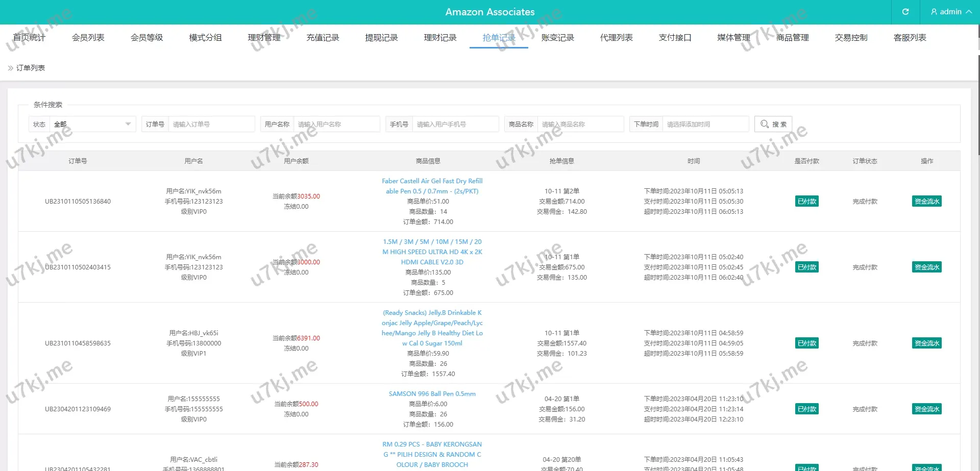Click the vertical page scrollbar
Screen dimensions: 980x471
pyautogui.click(x=978, y=102)
